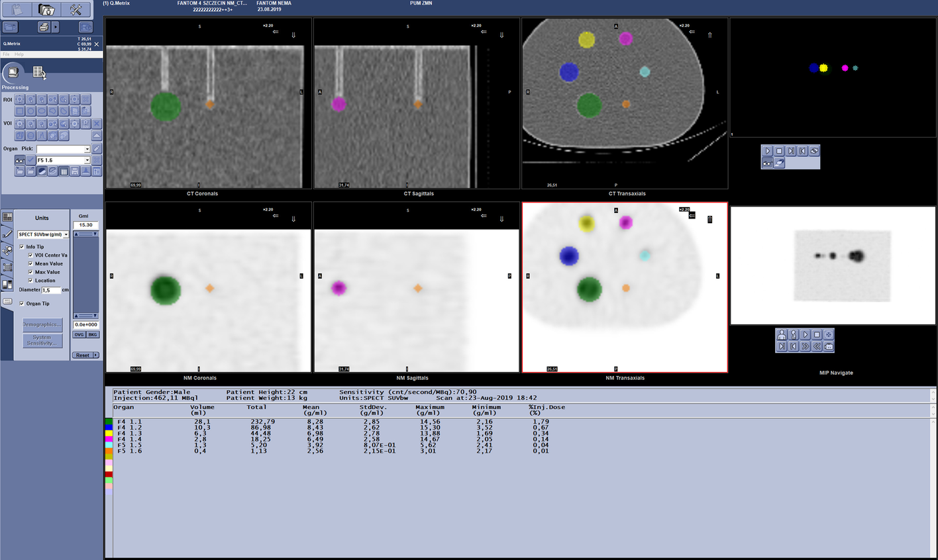Click the Reset button

pos(83,355)
